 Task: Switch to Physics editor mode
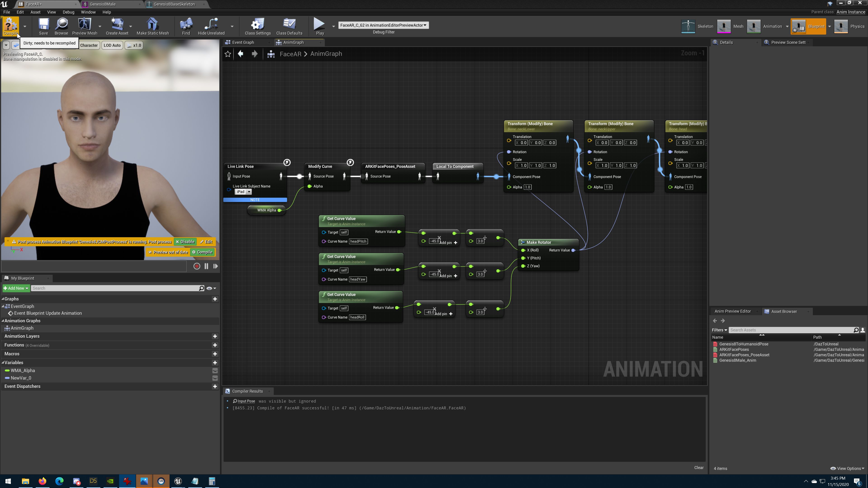pyautogui.click(x=849, y=26)
